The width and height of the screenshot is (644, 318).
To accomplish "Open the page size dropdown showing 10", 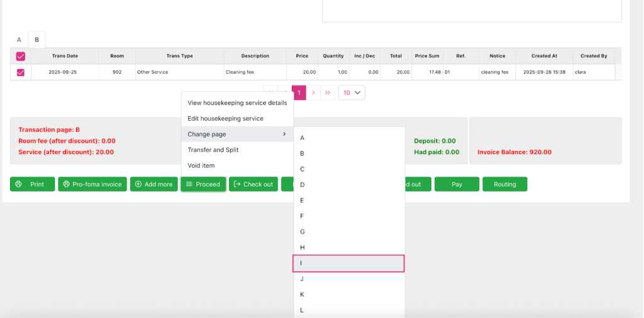I will (352, 92).
